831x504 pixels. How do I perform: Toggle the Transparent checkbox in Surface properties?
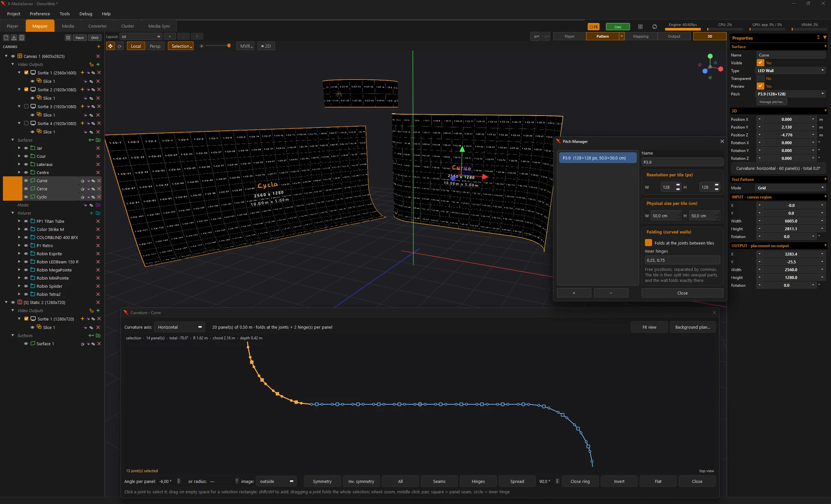(760, 79)
